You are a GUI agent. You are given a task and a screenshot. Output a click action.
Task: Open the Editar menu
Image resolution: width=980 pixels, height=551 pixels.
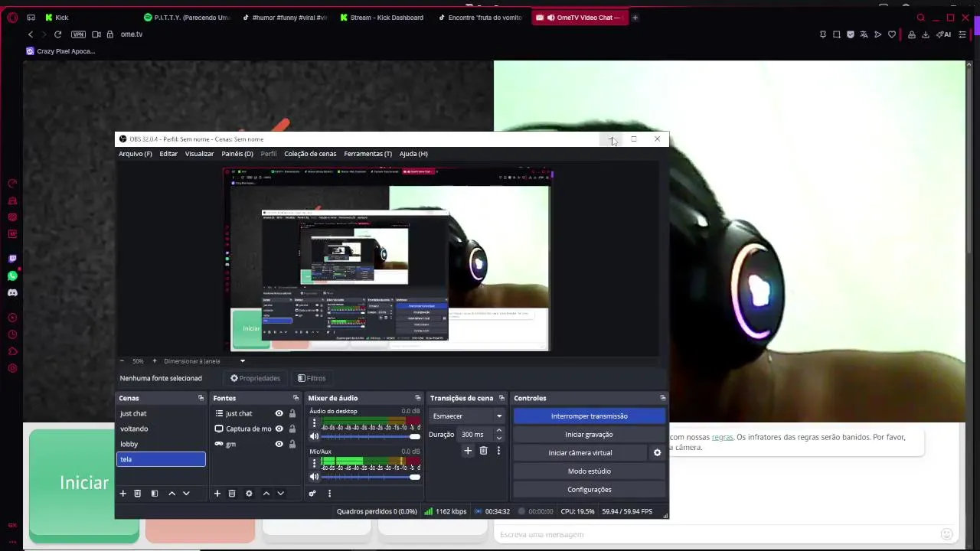168,154
